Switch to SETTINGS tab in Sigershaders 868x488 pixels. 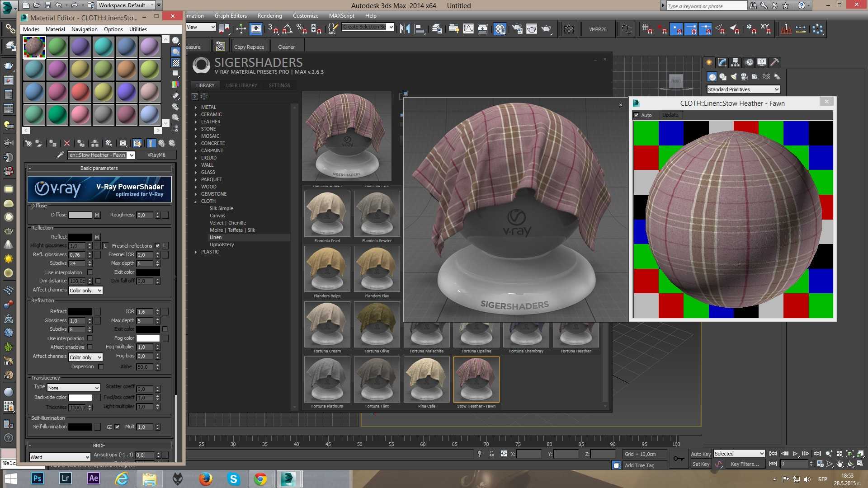(x=279, y=85)
